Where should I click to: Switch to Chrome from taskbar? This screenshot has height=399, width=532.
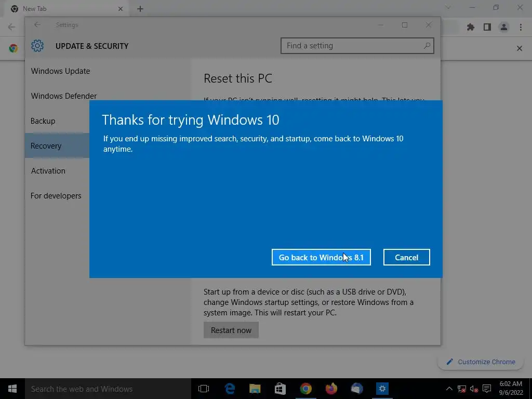click(305, 389)
